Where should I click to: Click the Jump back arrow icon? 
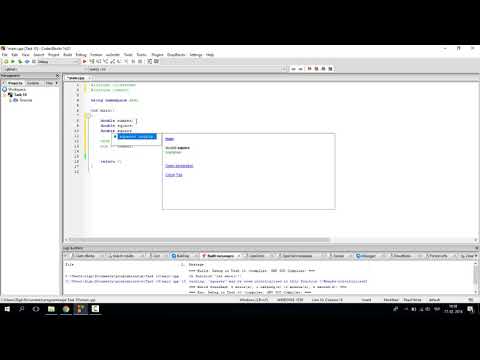click(x=294, y=69)
